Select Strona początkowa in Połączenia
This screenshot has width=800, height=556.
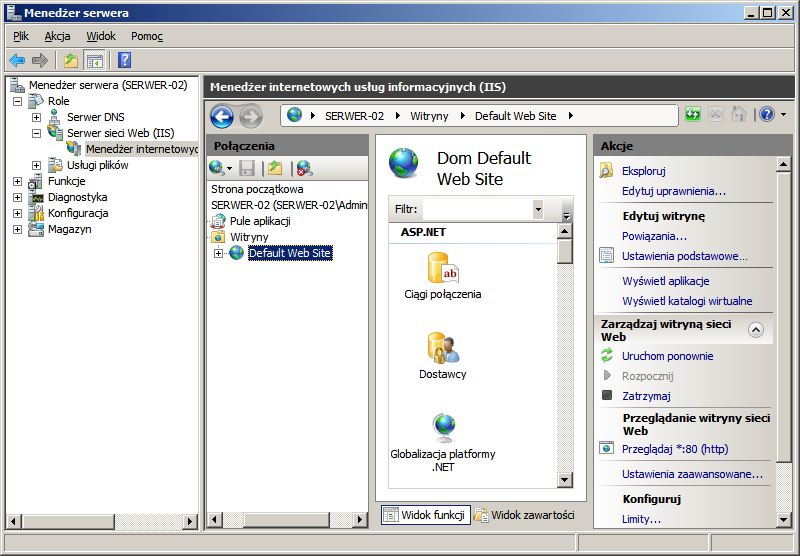click(257, 189)
